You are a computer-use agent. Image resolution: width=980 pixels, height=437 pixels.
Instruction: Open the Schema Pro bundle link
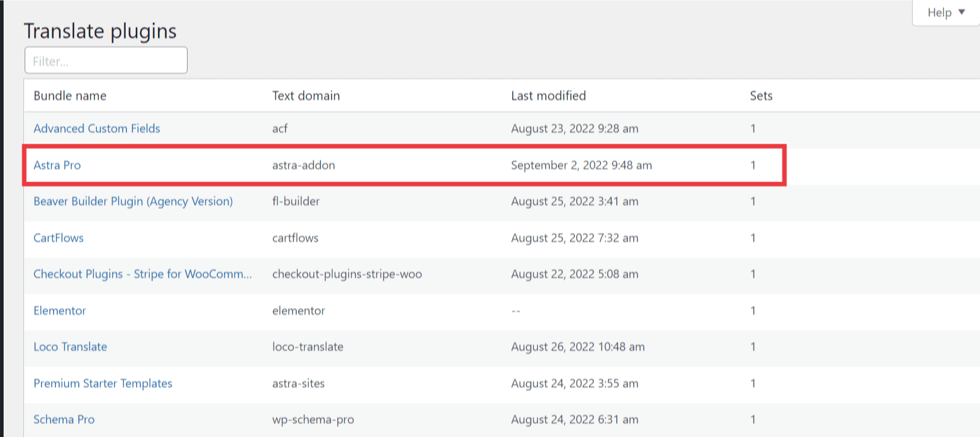coord(64,420)
